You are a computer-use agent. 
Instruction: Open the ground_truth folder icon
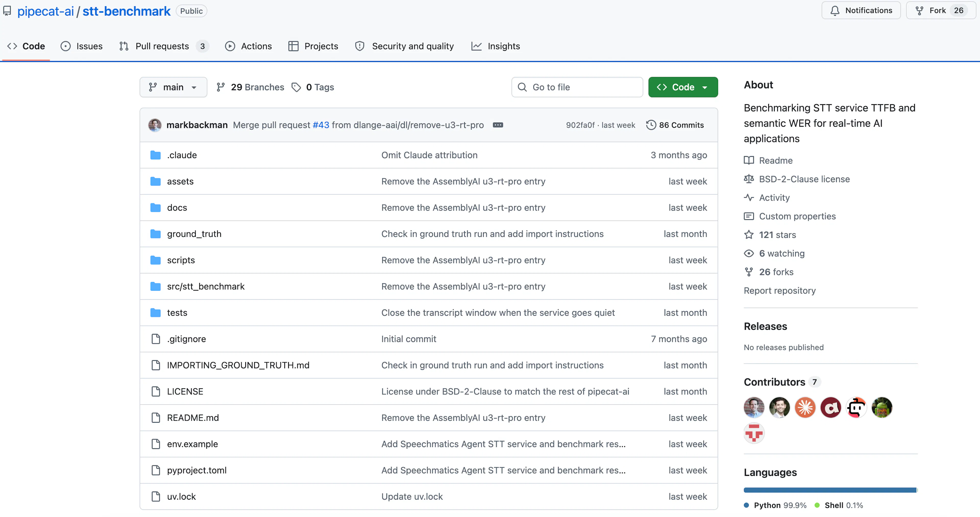pyautogui.click(x=155, y=234)
